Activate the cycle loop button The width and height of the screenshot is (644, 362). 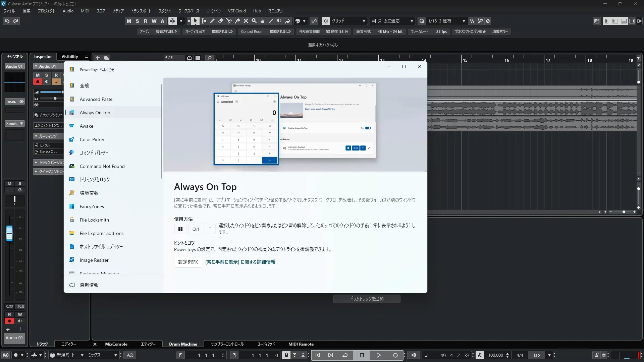345,355
